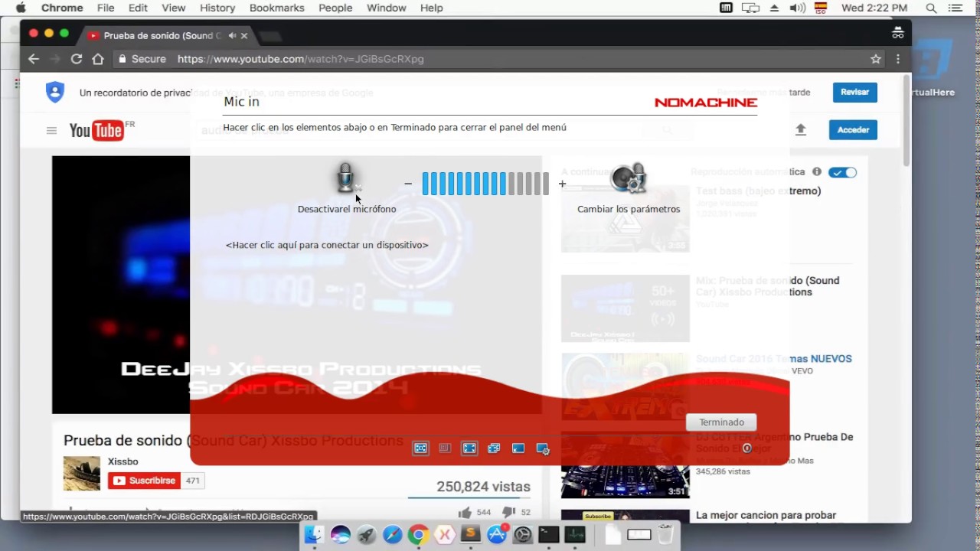The width and height of the screenshot is (980, 551).
Task: Click the YouTube upload icon
Action: click(801, 130)
